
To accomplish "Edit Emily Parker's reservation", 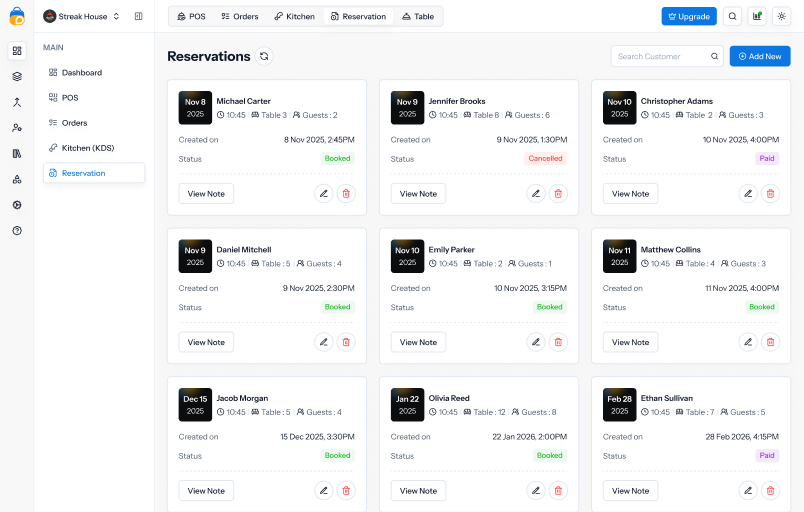I will pyautogui.click(x=535, y=342).
